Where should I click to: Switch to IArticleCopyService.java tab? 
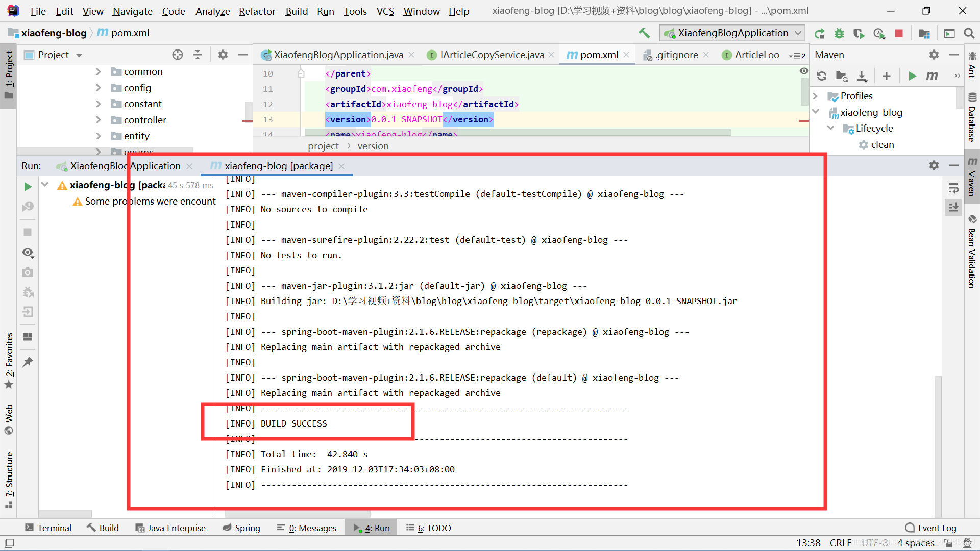[x=491, y=55]
